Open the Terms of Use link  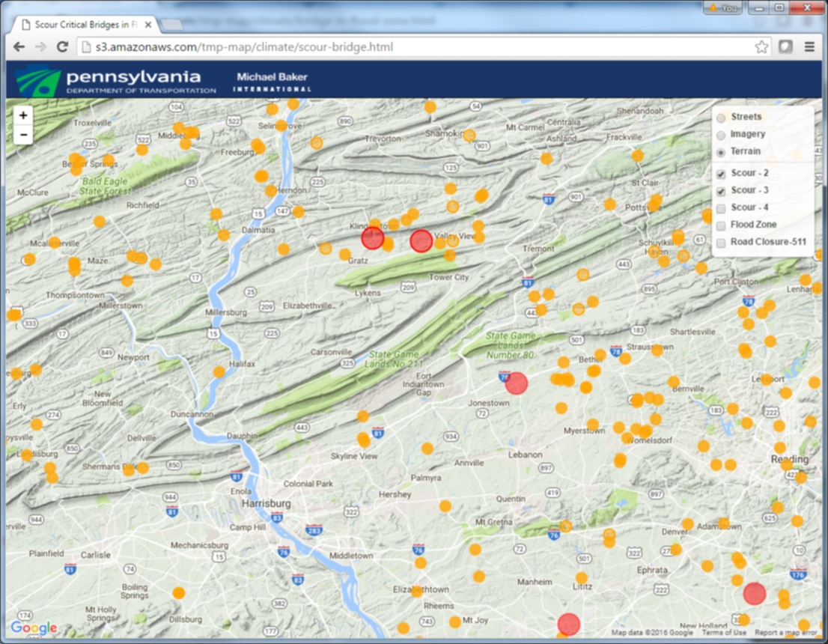[x=724, y=632]
